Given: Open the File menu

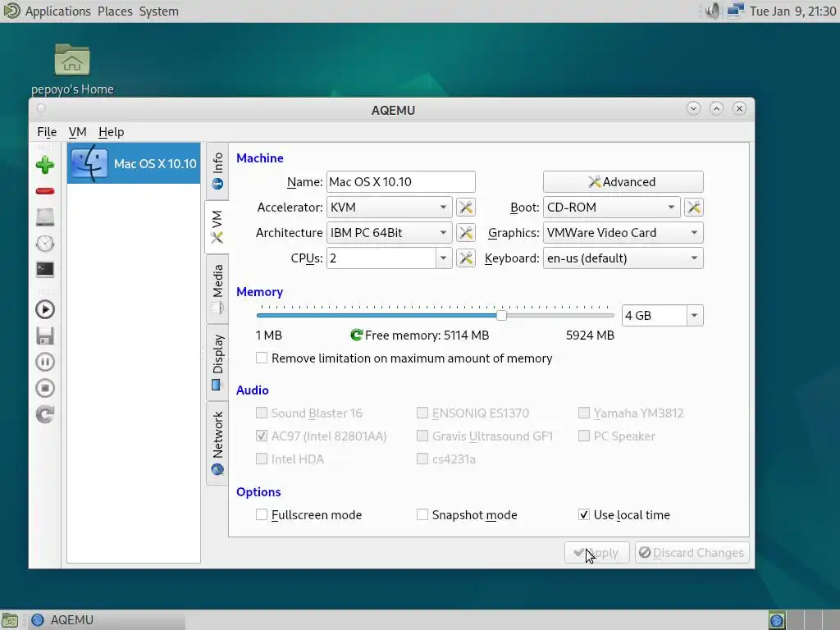Looking at the screenshot, I should tap(47, 132).
